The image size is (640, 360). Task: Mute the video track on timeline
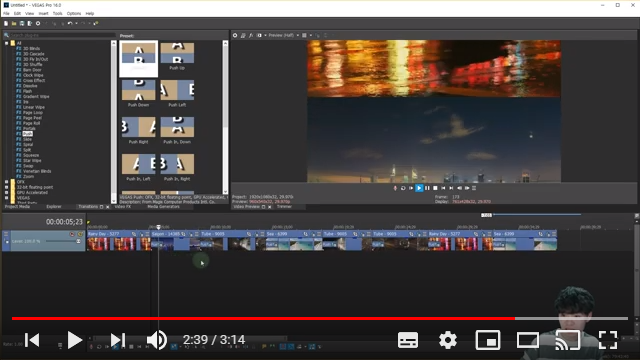pyautogui.click(x=72, y=234)
